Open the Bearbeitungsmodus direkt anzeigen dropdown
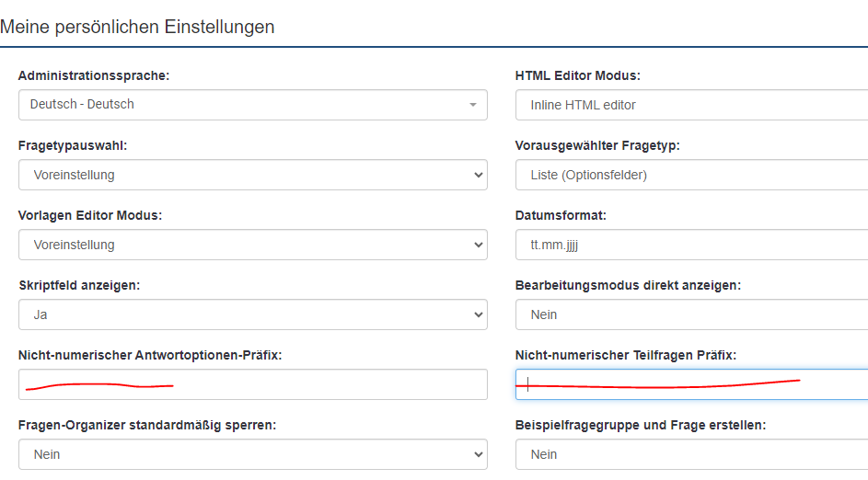Viewport: 868px width, 480px height. click(x=690, y=314)
